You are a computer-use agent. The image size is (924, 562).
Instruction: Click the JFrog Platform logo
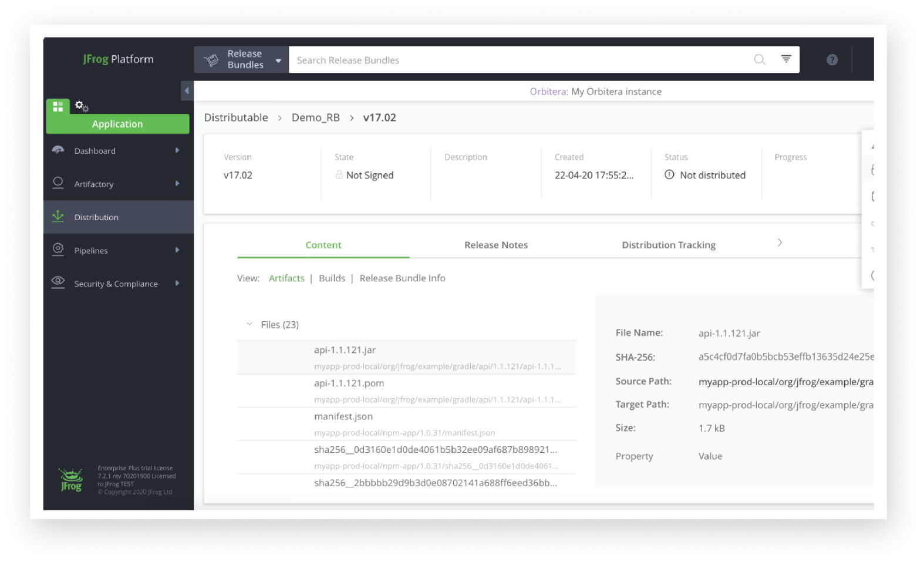pos(118,59)
